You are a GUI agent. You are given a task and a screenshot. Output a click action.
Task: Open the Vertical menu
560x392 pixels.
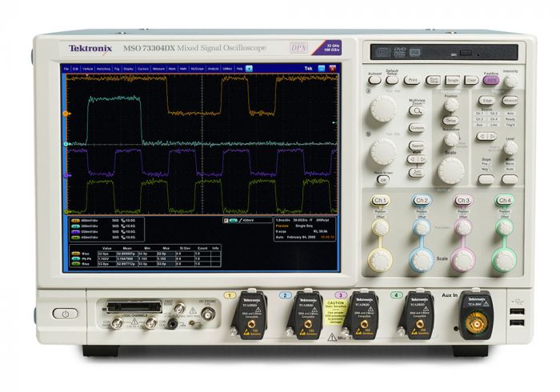click(90, 70)
